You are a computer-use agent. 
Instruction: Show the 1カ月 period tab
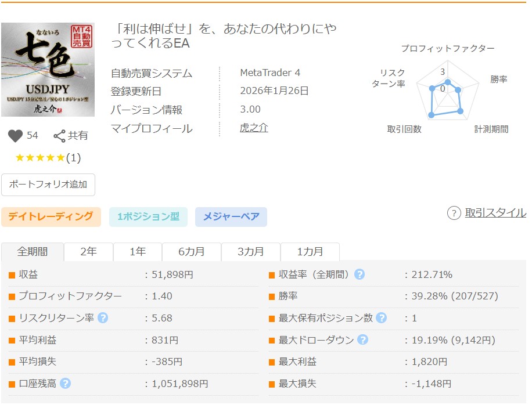point(310,252)
